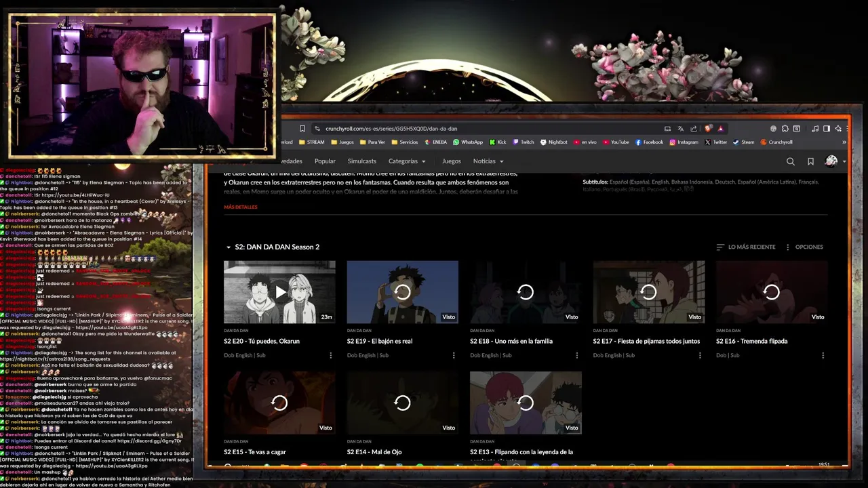Open the browser extensions puzzle icon
868x488 pixels.
coord(785,129)
